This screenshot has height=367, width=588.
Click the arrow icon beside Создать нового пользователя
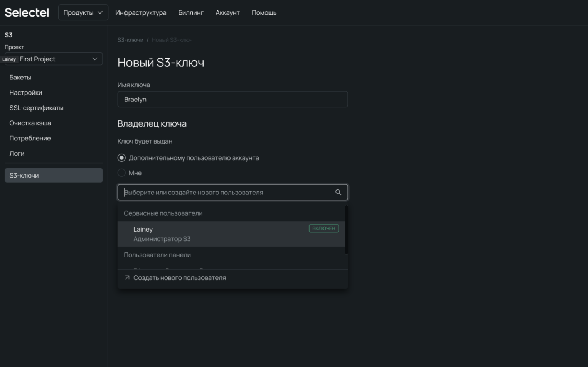tap(127, 277)
